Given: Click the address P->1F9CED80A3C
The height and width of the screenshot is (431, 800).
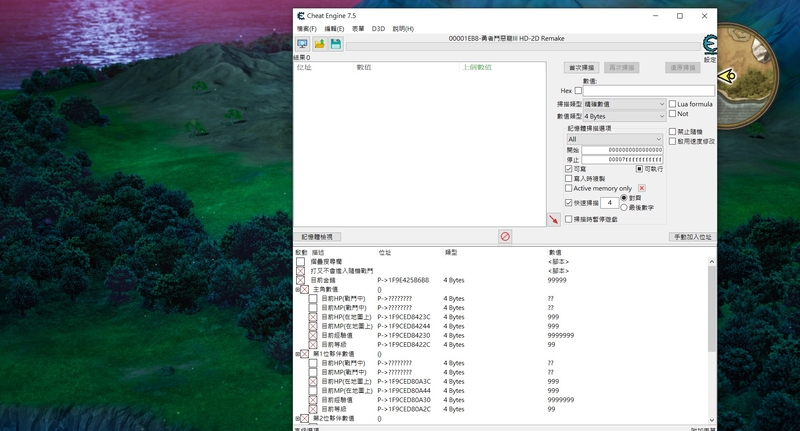Looking at the screenshot, I should point(404,382).
